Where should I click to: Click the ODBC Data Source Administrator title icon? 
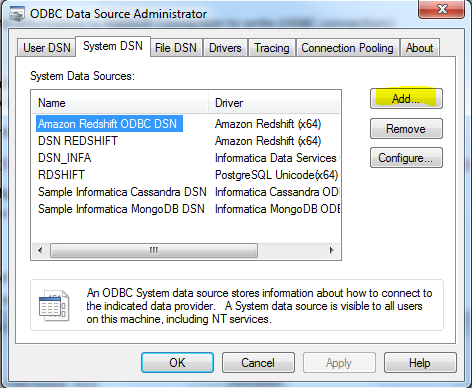[x=17, y=14]
